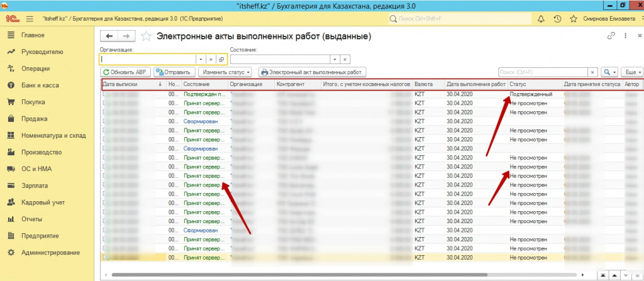Click the global search field
This screenshot has width=644, height=281.
459,19
